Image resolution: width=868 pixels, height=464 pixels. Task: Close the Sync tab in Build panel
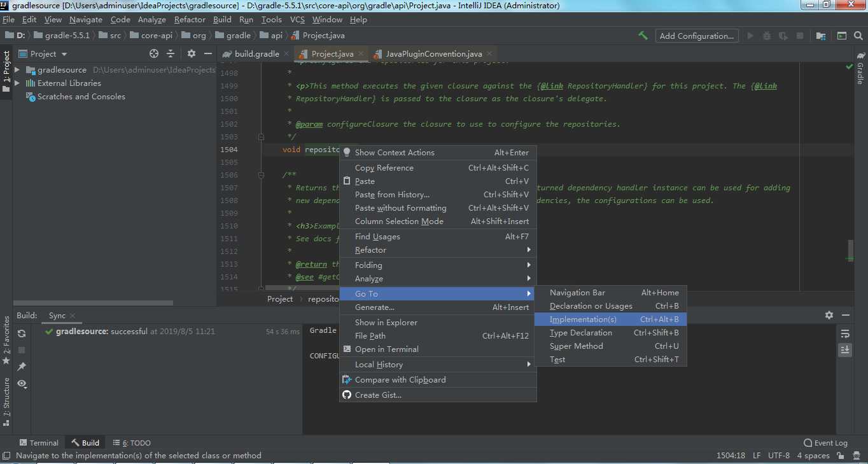point(73,315)
